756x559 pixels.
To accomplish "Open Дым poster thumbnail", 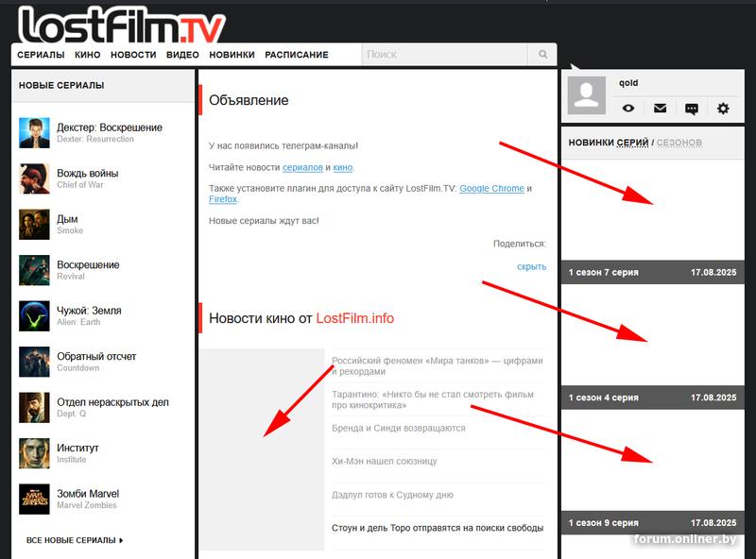I will point(34,224).
